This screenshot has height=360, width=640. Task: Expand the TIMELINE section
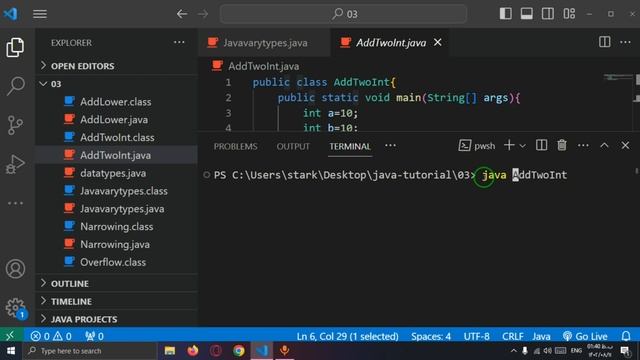click(x=116, y=301)
